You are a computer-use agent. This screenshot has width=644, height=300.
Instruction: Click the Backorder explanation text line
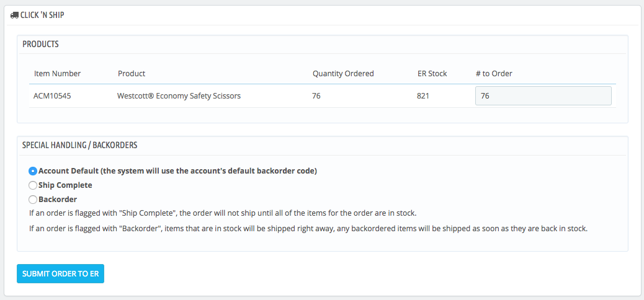click(x=308, y=229)
